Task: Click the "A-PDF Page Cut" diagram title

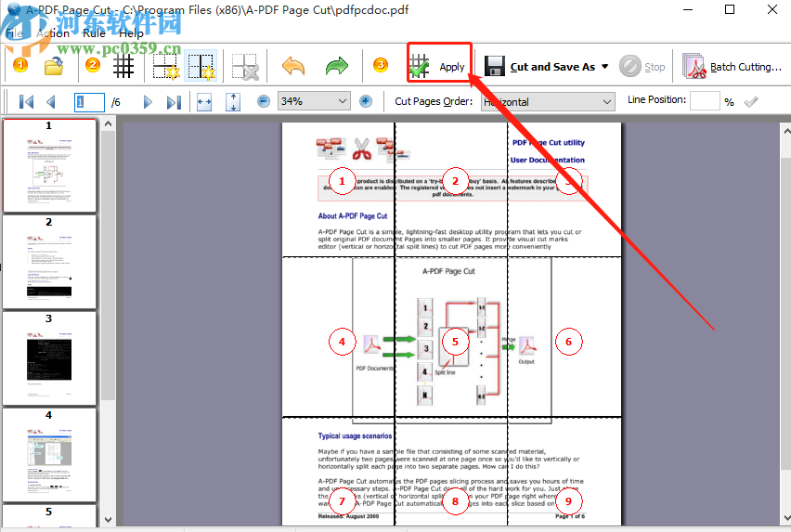Action: tap(448, 271)
